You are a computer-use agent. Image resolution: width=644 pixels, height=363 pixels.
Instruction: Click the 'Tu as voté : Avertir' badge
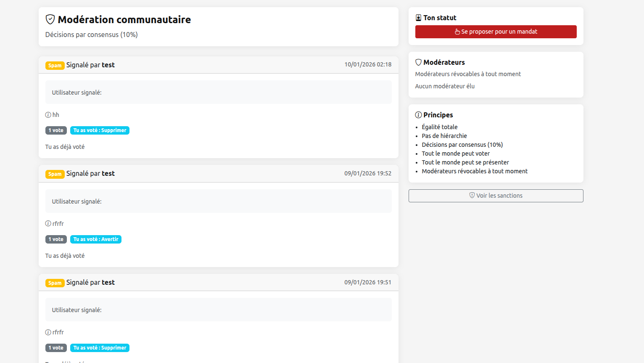[96, 239]
